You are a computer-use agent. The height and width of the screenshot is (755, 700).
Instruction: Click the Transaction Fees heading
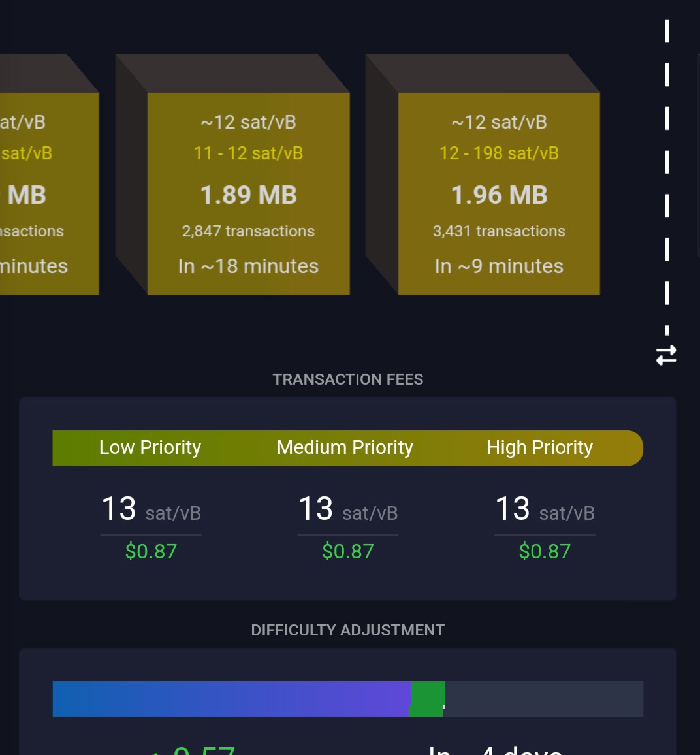click(x=347, y=379)
